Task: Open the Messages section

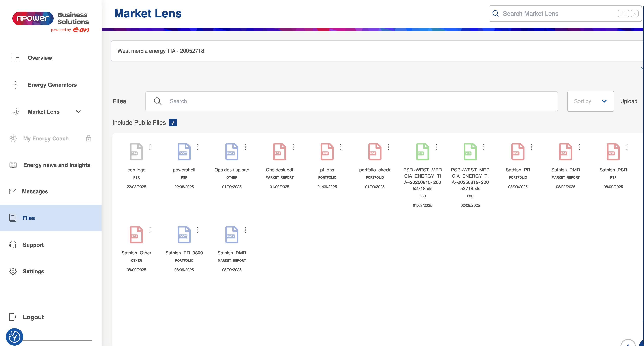Action: pos(35,192)
